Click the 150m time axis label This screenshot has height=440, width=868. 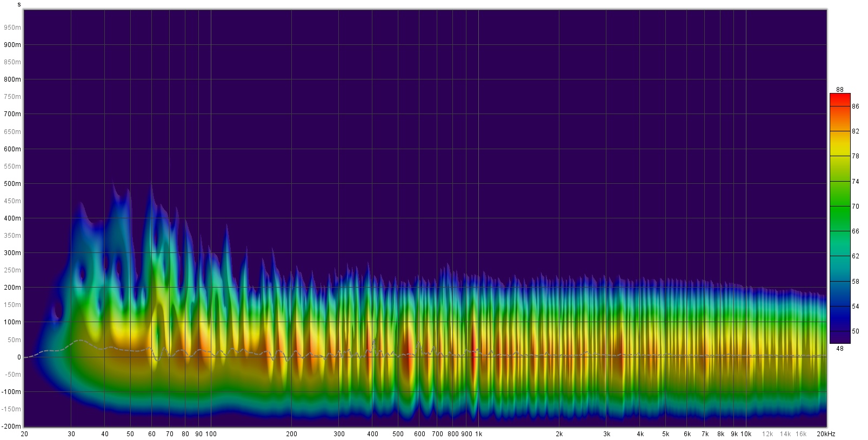[x=12, y=305]
